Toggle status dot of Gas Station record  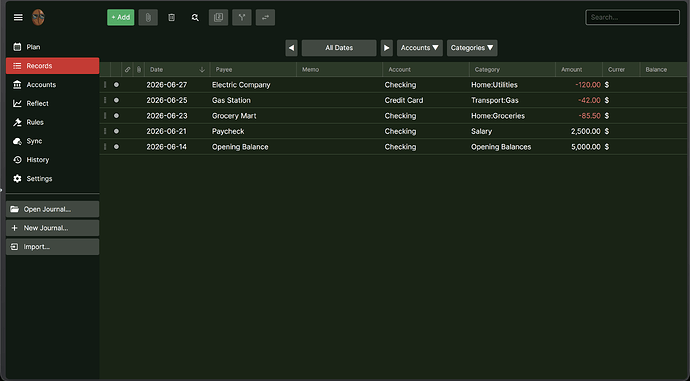point(116,100)
